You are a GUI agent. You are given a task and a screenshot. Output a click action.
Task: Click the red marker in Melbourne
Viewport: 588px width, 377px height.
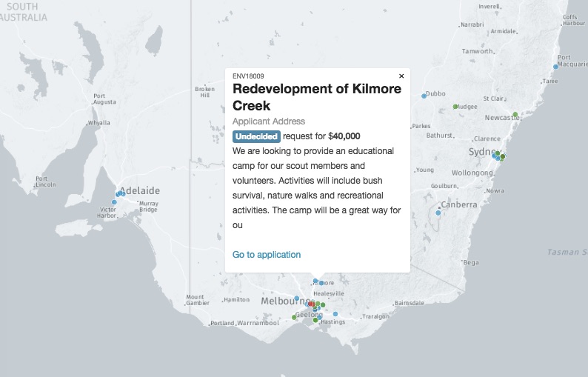(311, 304)
